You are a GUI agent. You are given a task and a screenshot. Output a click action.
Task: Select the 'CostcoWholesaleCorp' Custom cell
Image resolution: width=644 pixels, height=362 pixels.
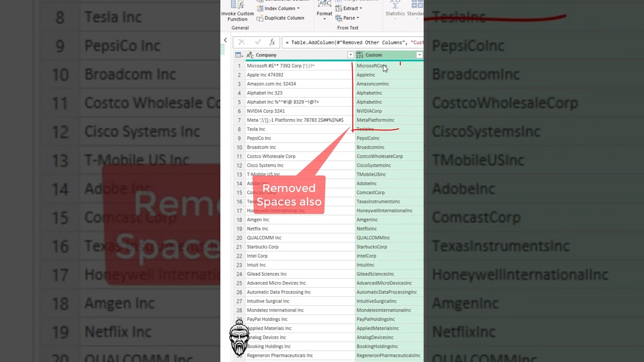(389, 156)
